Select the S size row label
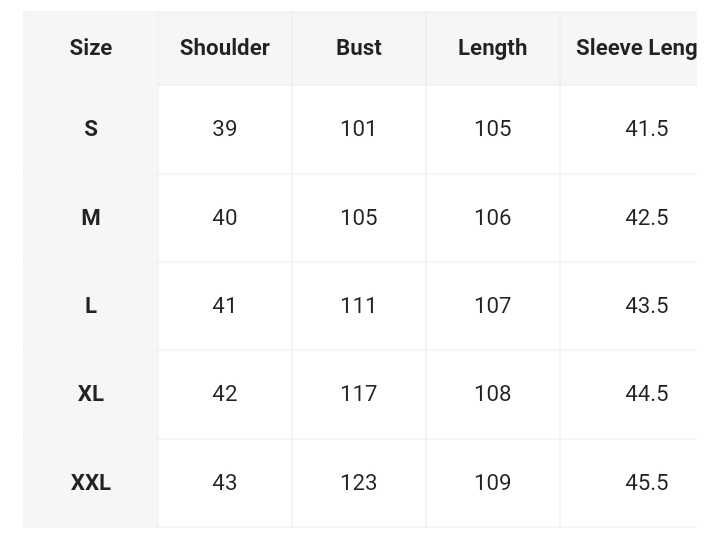Image resolution: width=720 pixels, height=534 pixels. click(x=91, y=128)
